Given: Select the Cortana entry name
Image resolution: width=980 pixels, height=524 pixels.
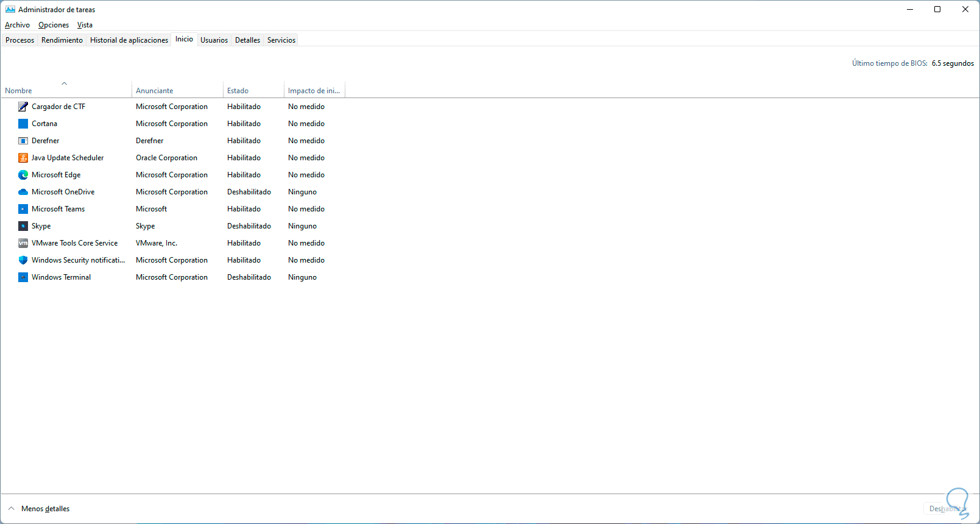Looking at the screenshot, I should tap(44, 124).
